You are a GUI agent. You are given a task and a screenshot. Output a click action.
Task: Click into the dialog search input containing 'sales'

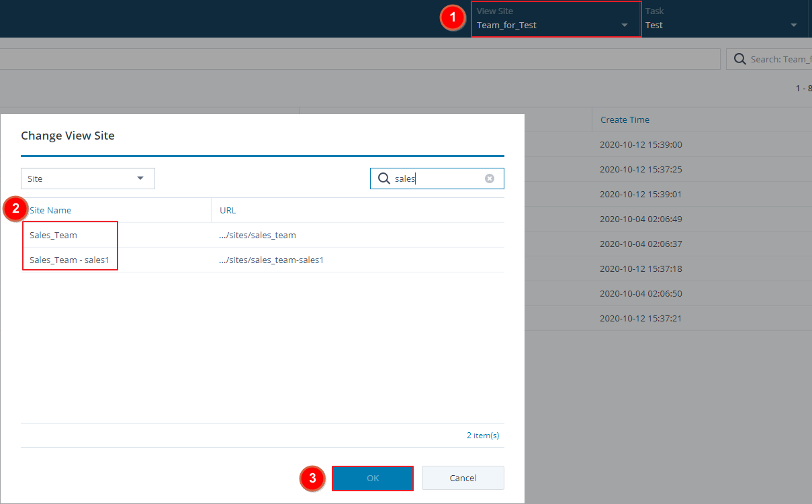437,179
